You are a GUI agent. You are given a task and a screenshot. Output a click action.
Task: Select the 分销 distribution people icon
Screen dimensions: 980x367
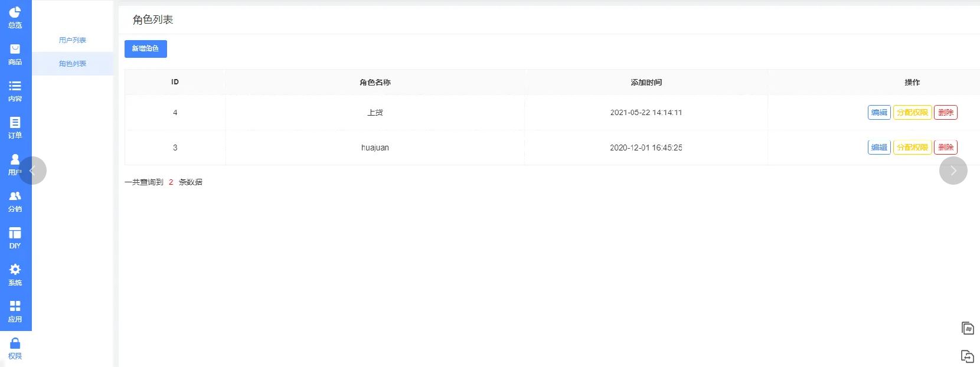tap(15, 196)
